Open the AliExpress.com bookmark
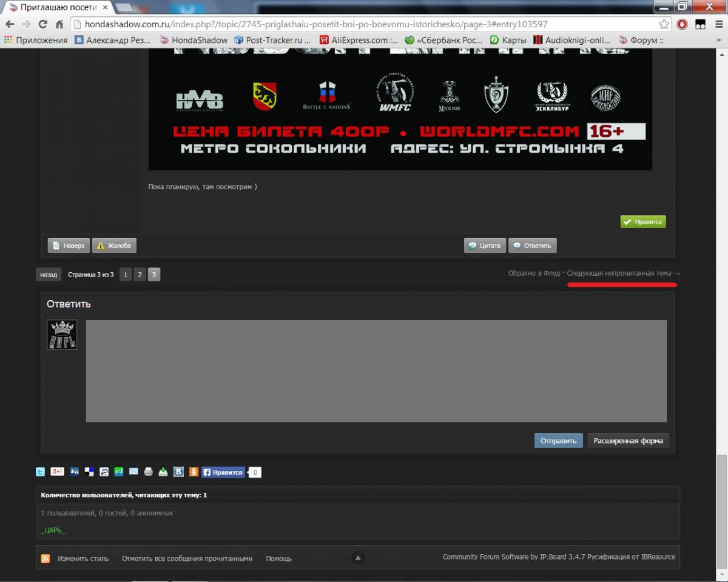Viewport: 728px width, 582px height. pyautogui.click(x=359, y=40)
